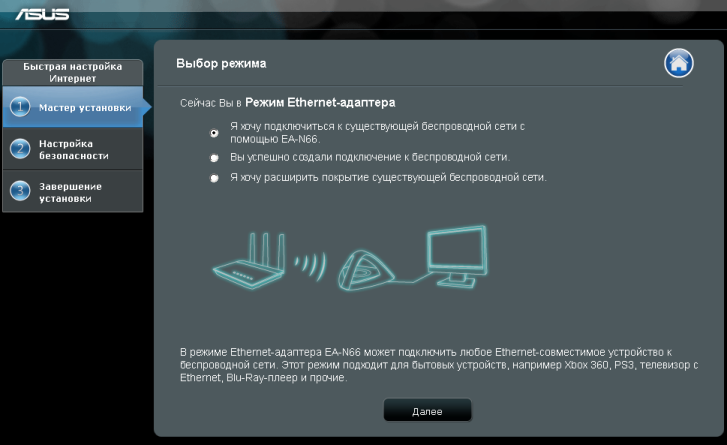The height and width of the screenshot is (445, 727).
Task: Click the home icon button
Action: click(679, 63)
